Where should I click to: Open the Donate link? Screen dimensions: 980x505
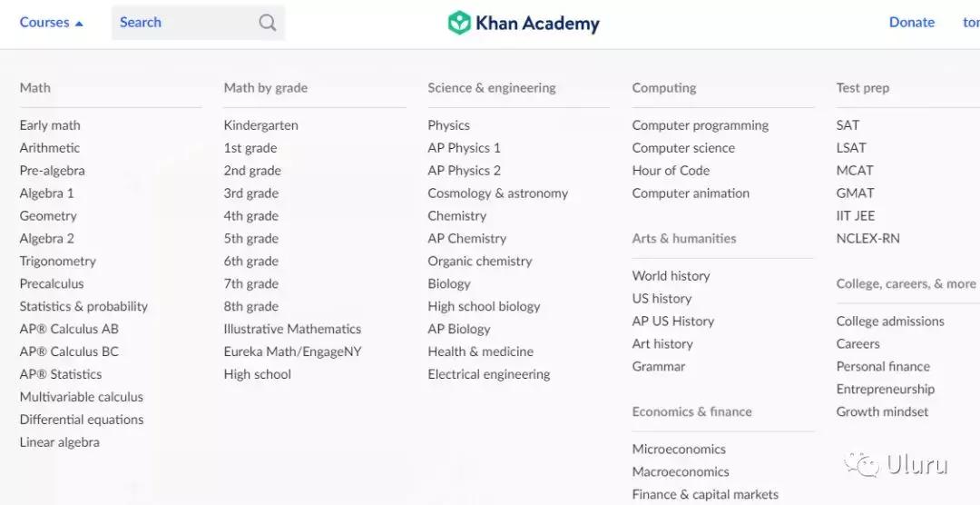tap(911, 23)
